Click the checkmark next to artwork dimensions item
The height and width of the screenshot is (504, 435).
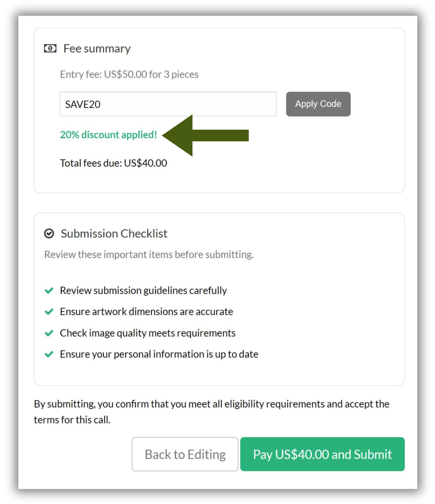pyautogui.click(x=49, y=312)
